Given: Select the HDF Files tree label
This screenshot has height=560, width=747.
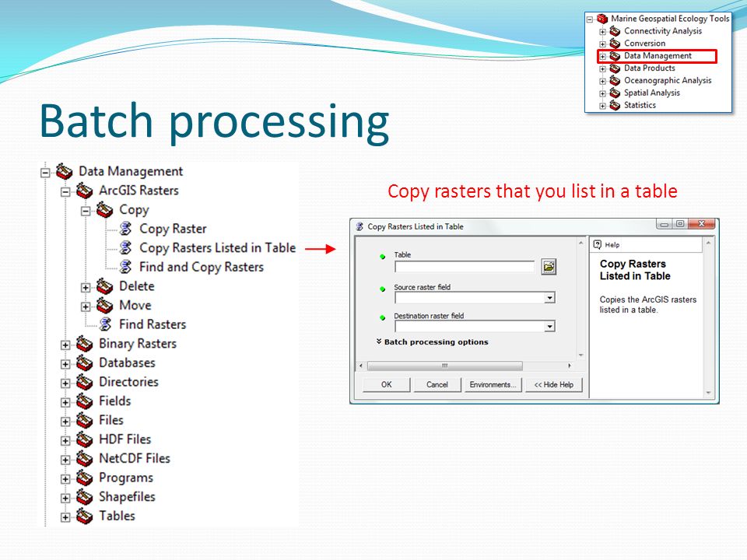Looking at the screenshot, I should pos(124,439).
